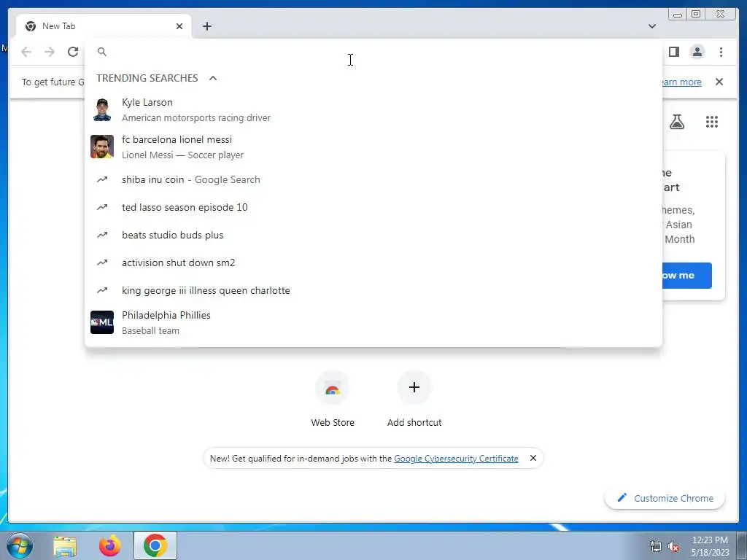Open the Google Cybersecurity Certificate link
The height and width of the screenshot is (560, 747).
point(456,459)
